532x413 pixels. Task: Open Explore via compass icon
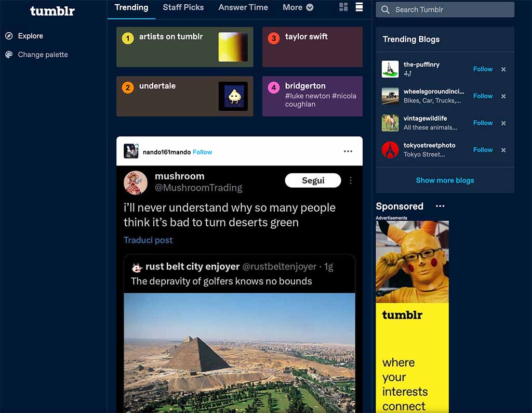[x=9, y=36]
